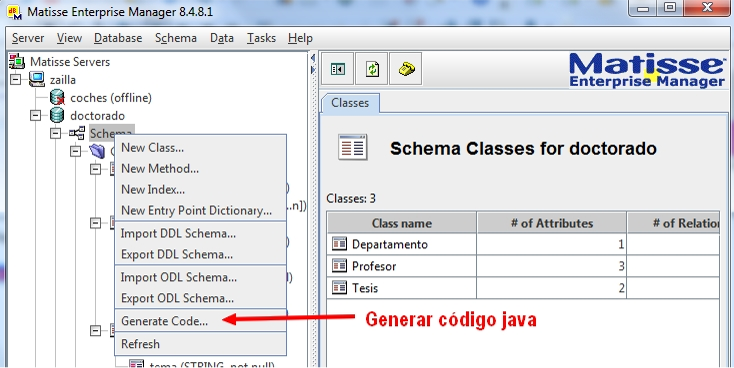The width and height of the screenshot is (734, 368).
Task: Collapse the Schema tree node
Action: coord(56,133)
